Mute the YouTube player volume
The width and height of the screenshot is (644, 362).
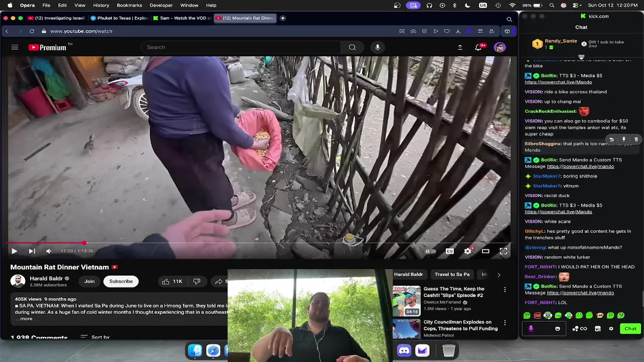pos(49,251)
